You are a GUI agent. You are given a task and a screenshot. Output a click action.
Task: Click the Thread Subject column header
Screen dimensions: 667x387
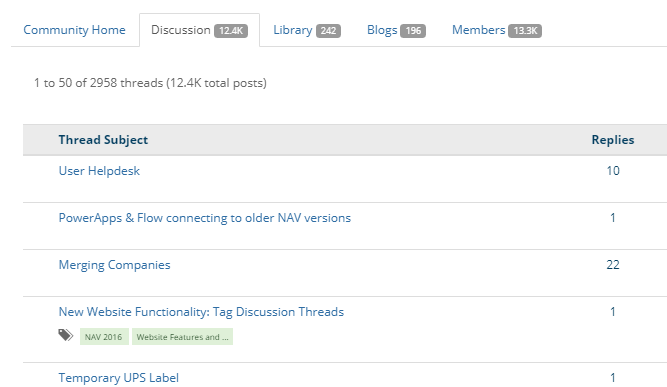pyautogui.click(x=103, y=140)
